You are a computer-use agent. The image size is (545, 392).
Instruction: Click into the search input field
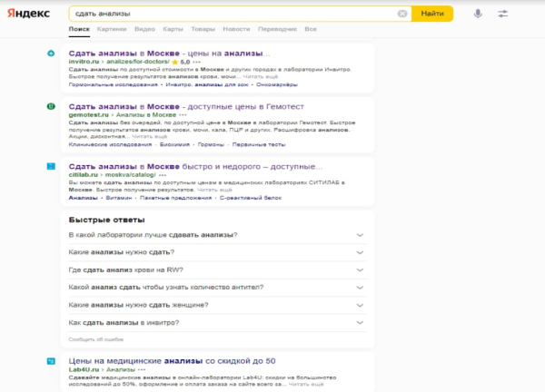tap(227, 14)
